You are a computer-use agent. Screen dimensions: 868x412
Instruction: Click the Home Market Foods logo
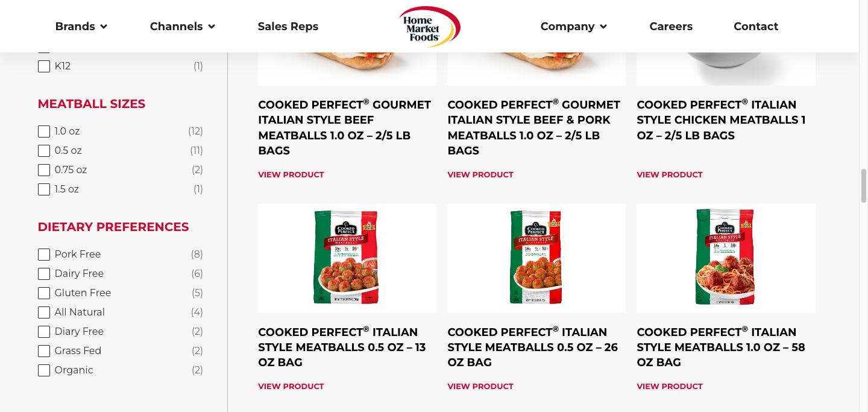click(x=429, y=27)
